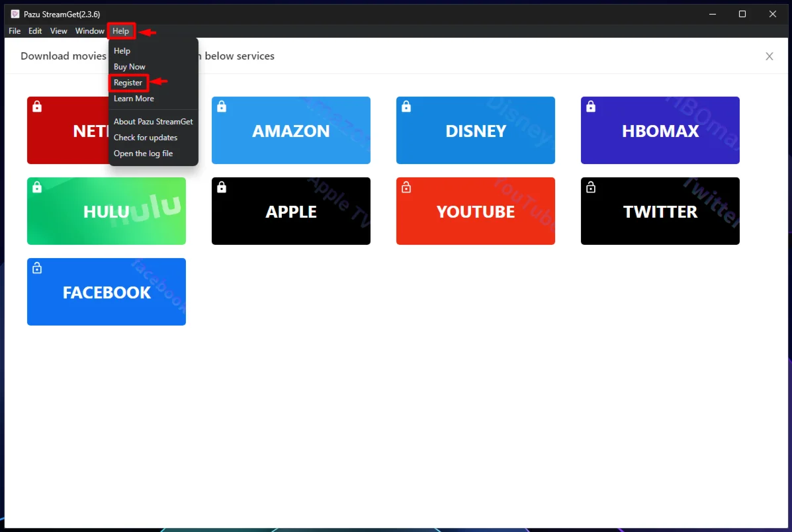Screen dimensions: 792x532
Task: Select the Apple service tile
Action: 291,211
